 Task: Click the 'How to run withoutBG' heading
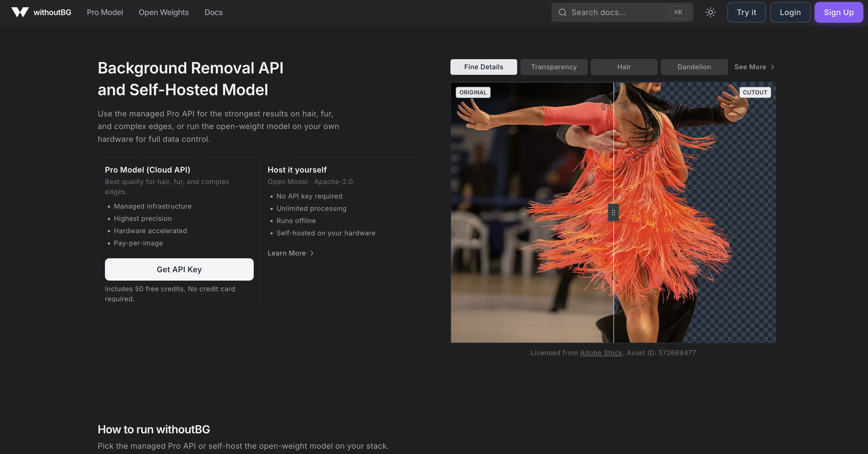pyautogui.click(x=154, y=429)
